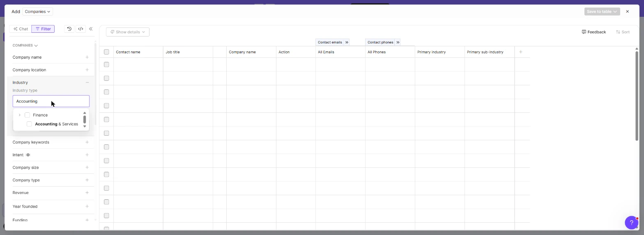Open the Feedback link
Screen dimensions: 644x235
tap(594, 32)
